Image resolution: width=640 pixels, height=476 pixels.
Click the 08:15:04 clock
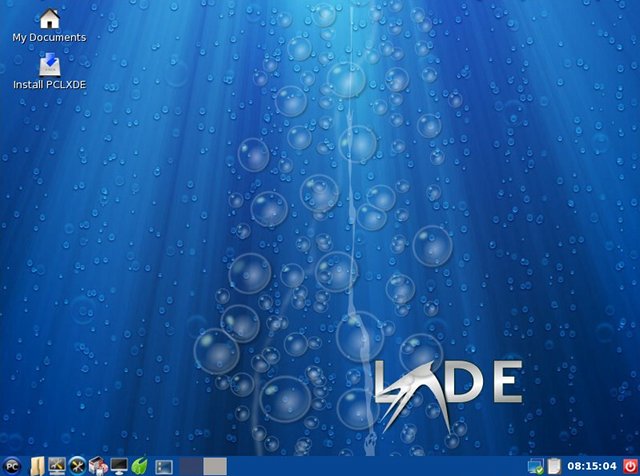pyautogui.click(x=592, y=466)
